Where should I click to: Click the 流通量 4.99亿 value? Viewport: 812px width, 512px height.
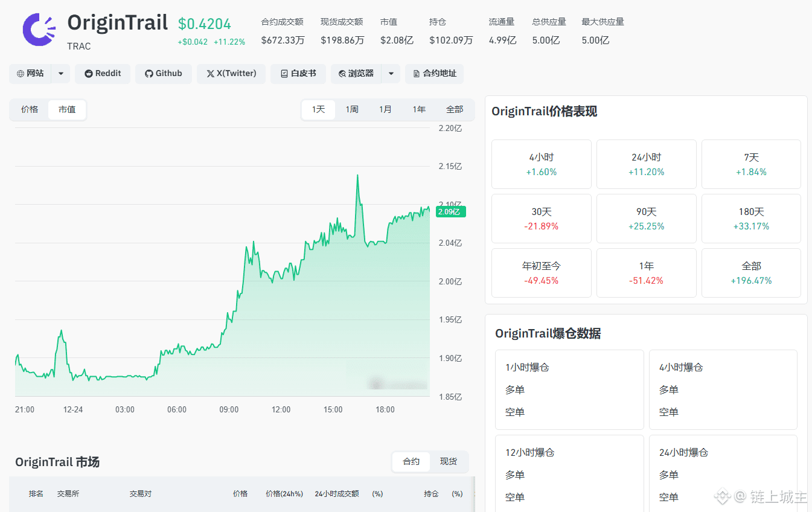click(x=502, y=40)
